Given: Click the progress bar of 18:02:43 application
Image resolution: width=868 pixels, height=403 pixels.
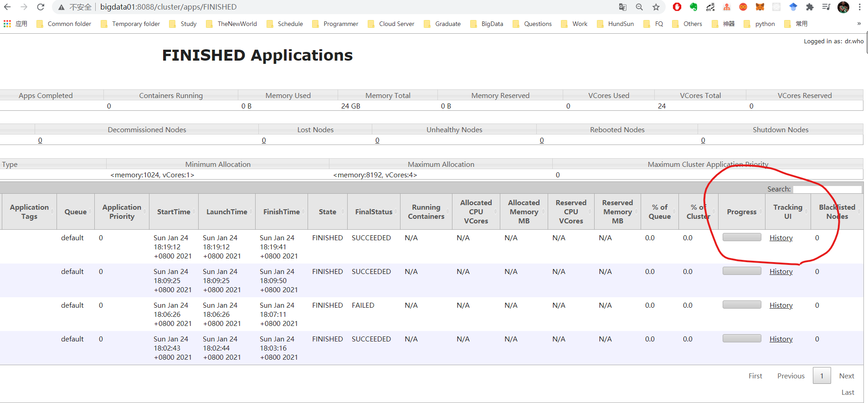Looking at the screenshot, I should click(742, 338).
